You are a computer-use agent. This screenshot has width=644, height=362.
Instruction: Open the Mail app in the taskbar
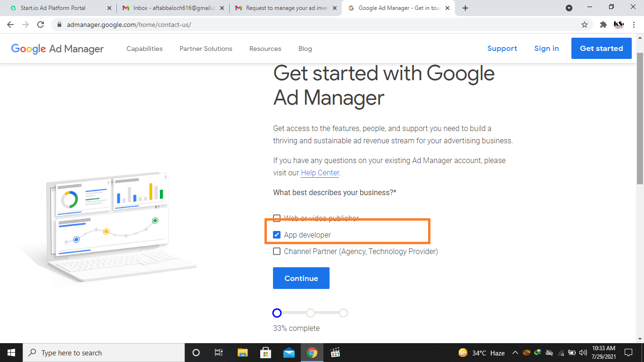pos(289,353)
